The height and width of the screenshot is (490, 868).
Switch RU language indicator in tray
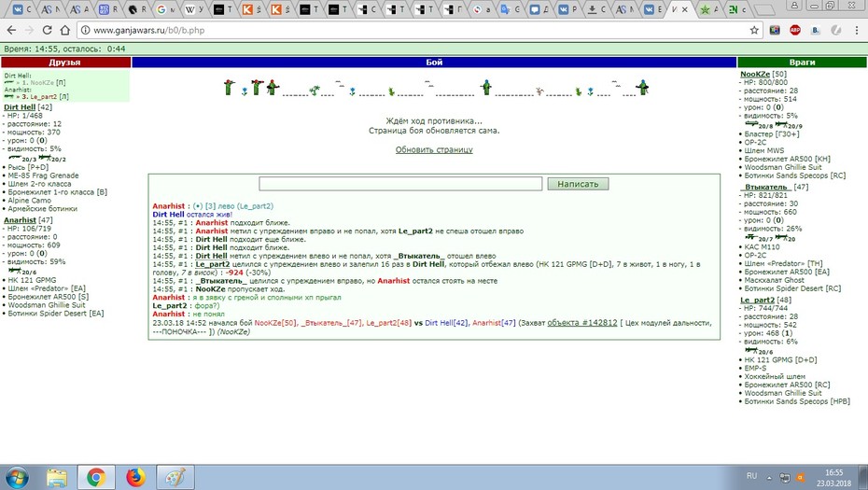pyautogui.click(x=751, y=476)
